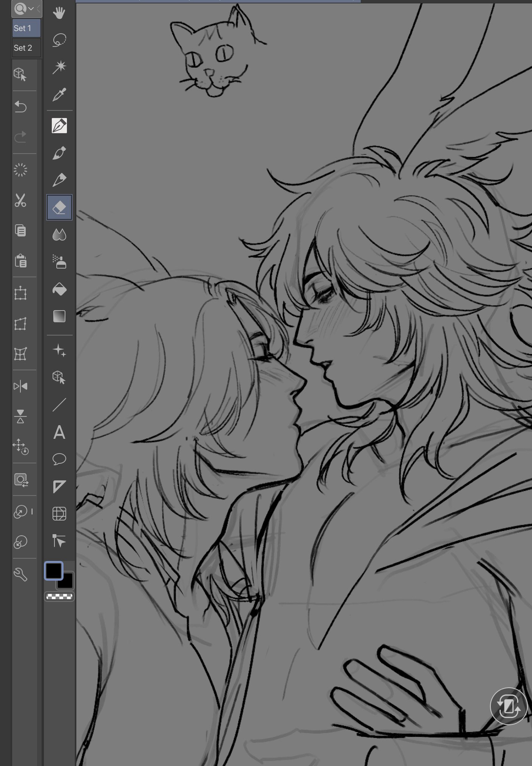
Task: Tap the floating pen mode switch button
Action: (508, 706)
